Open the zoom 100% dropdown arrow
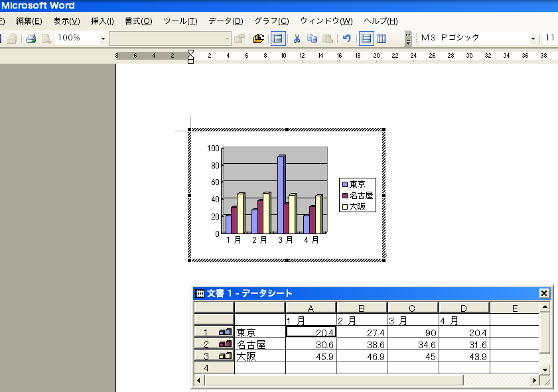Viewport: 558px width, 392px height. coord(103,38)
